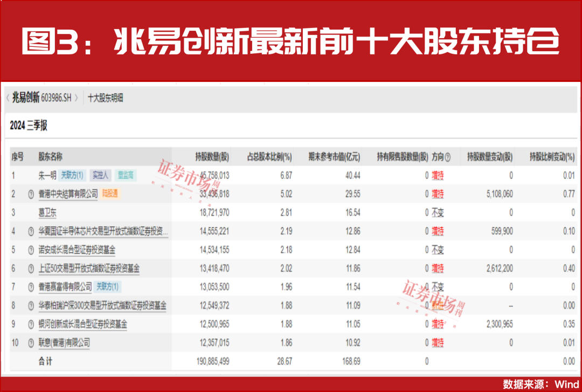Sort by 股东名称 column header
Screen dimensions: 582x392
pos(51,157)
